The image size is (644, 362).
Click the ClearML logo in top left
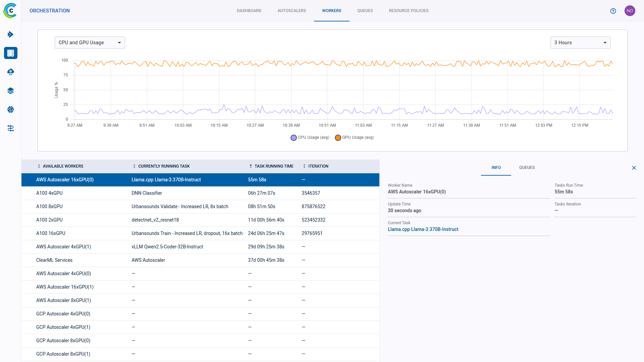pyautogui.click(x=10, y=10)
